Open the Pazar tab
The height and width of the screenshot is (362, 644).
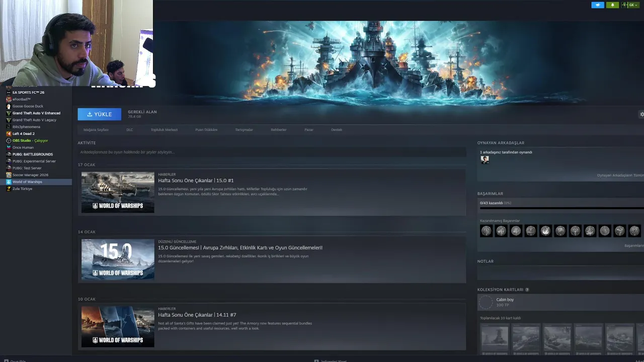point(309,130)
